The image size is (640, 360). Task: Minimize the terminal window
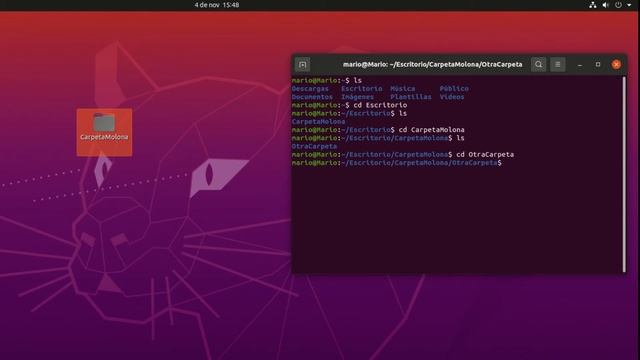pos(580,64)
